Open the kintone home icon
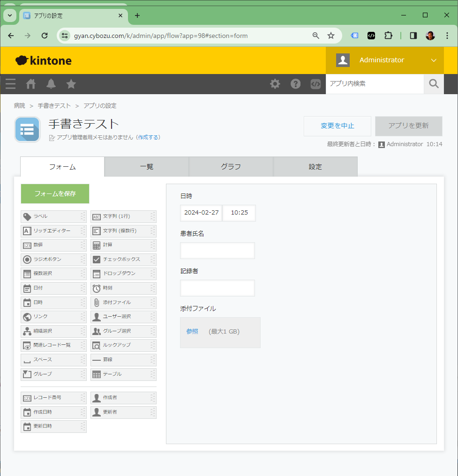The height and width of the screenshot is (476, 458). click(31, 84)
